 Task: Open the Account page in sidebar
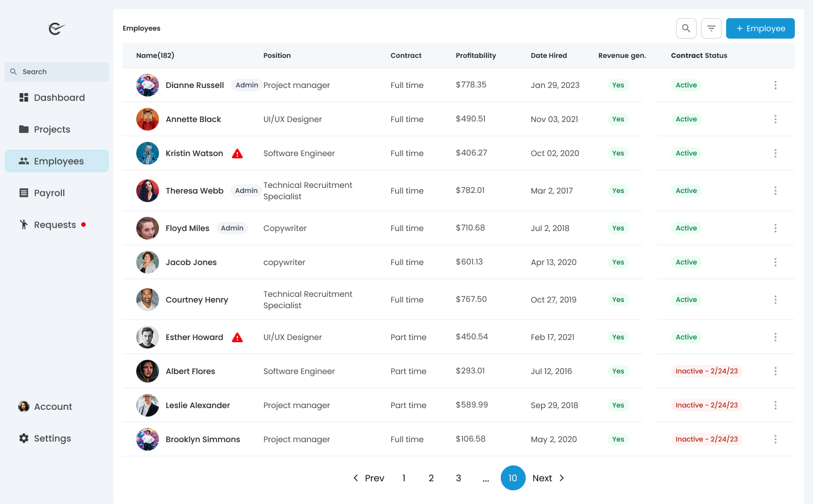(x=53, y=406)
